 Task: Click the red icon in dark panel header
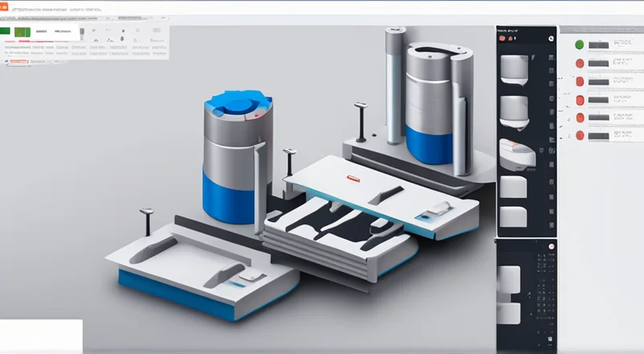504,37
